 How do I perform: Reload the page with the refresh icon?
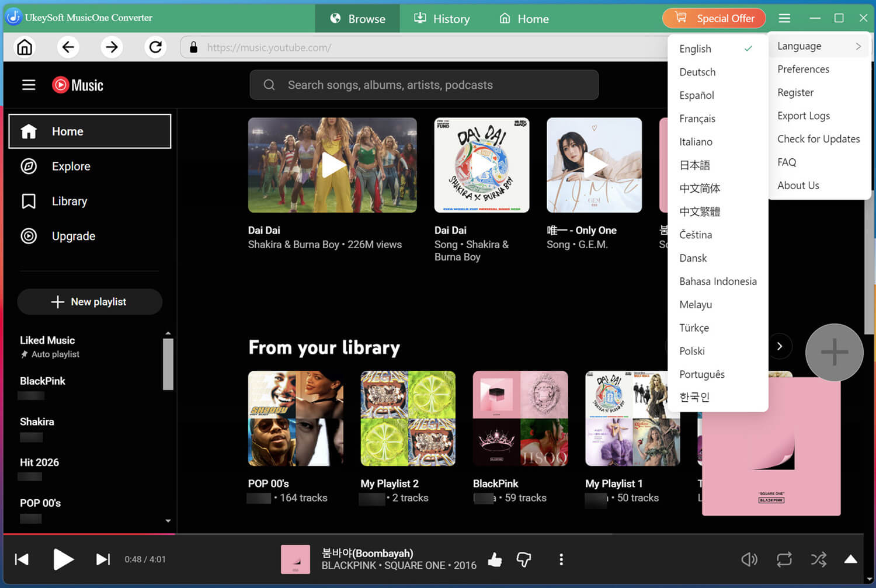[155, 47]
